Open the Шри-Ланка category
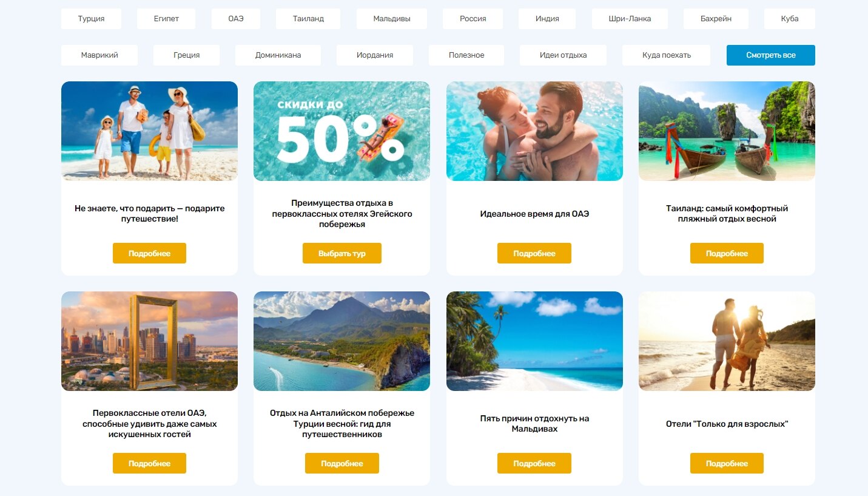 coord(630,19)
